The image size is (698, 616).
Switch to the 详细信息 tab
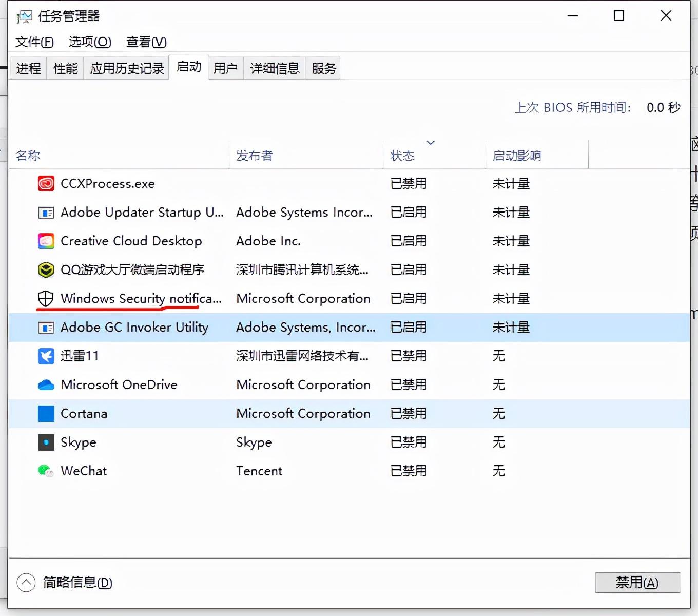point(275,68)
